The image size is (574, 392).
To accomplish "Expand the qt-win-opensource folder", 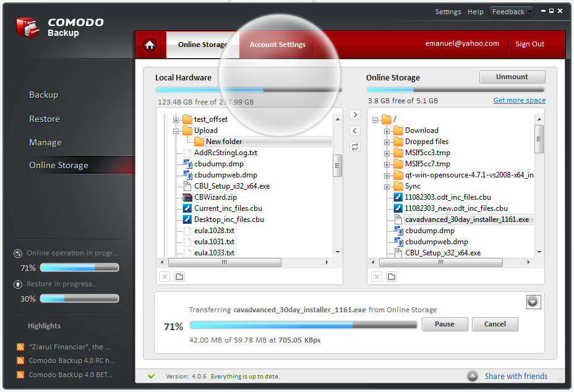I will click(x=387, y=176).
